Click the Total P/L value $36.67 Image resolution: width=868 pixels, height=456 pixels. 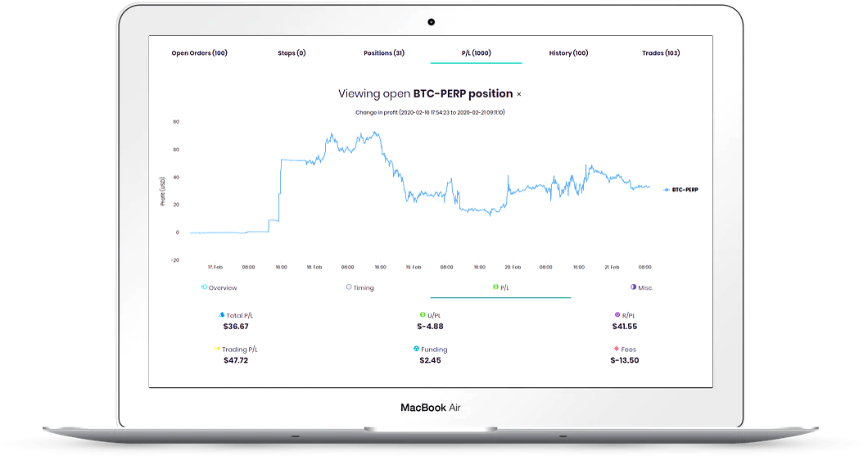pyautogui.click(x=236, y=326)
